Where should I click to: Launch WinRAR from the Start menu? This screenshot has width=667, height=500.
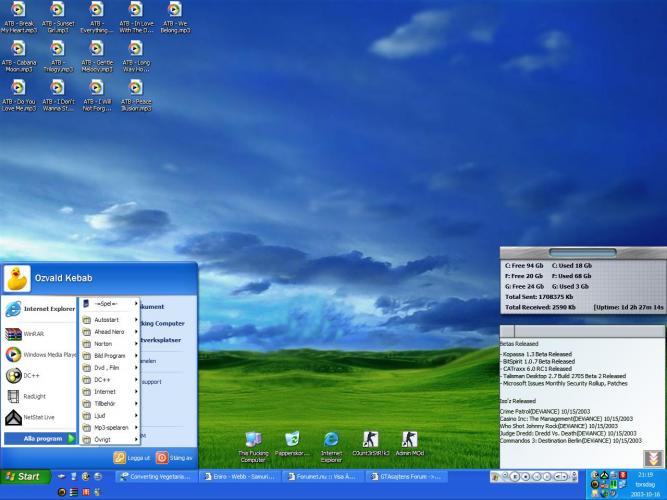tap(33, 332)
